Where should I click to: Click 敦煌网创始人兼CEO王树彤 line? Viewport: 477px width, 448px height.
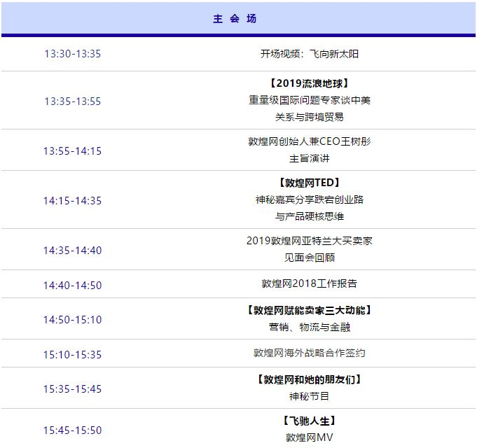(310, 141)
